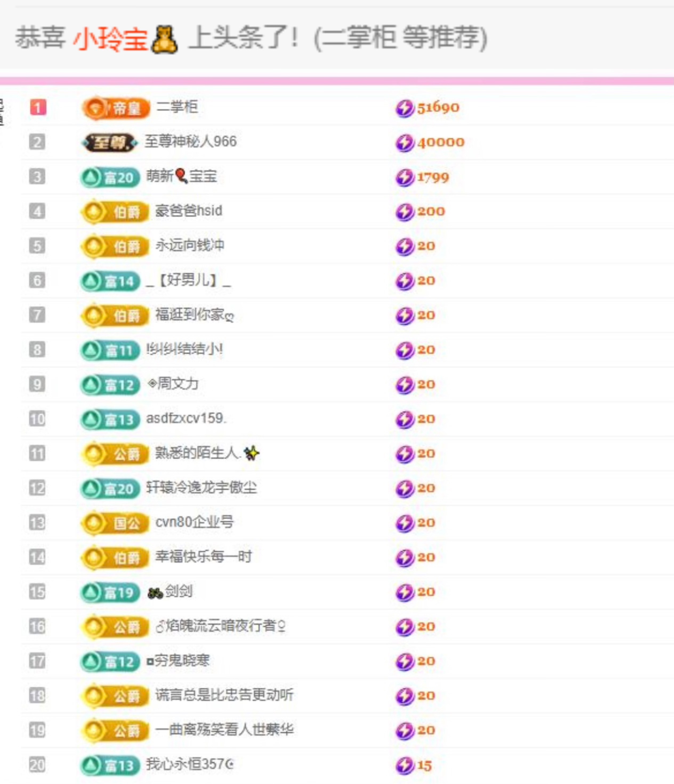The image size is (674, 784).
Task: Click the lightning icon beside value 15
Action: 405,765
